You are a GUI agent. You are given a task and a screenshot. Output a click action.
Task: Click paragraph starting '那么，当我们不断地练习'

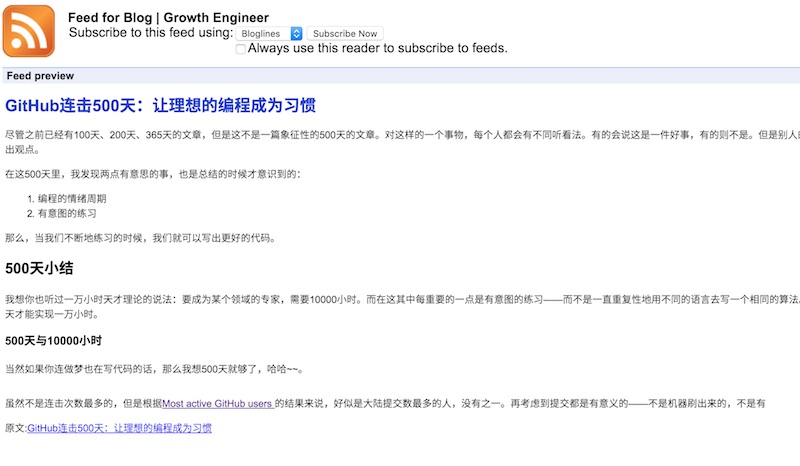click(140, 238)
